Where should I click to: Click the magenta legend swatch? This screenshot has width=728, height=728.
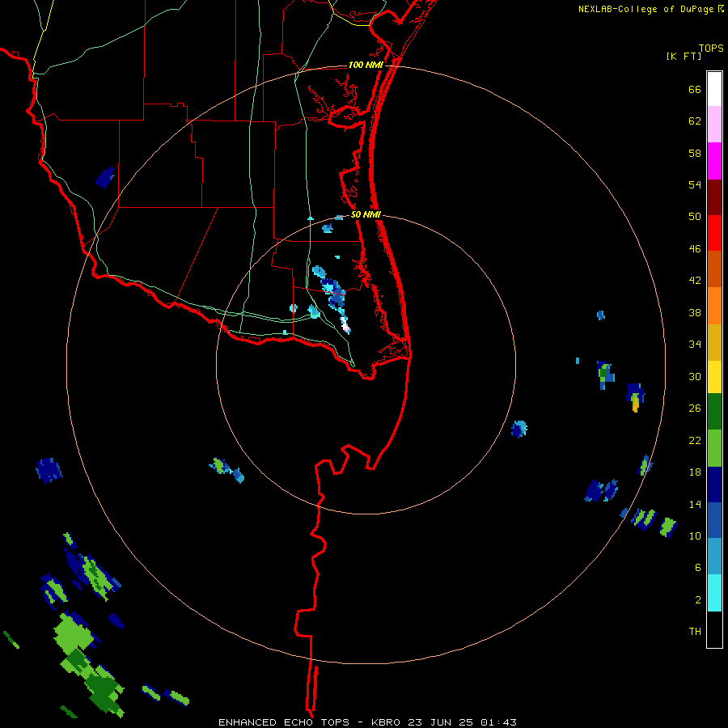coord(714,161)
